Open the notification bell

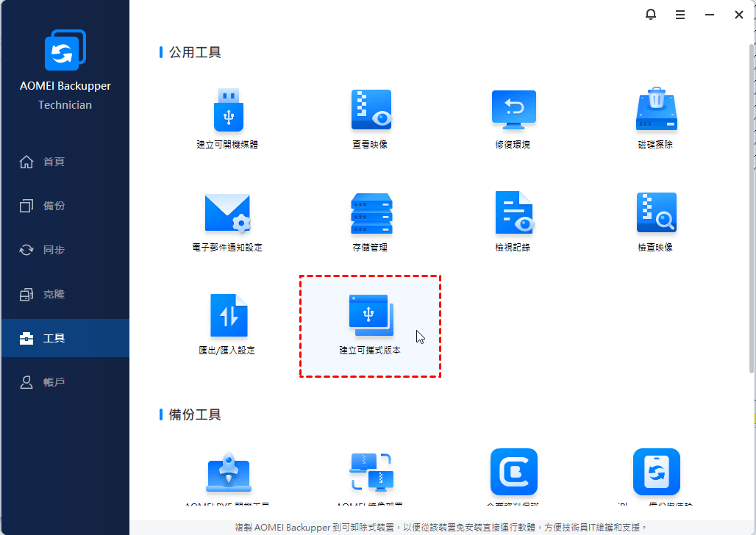click(650, 15)
